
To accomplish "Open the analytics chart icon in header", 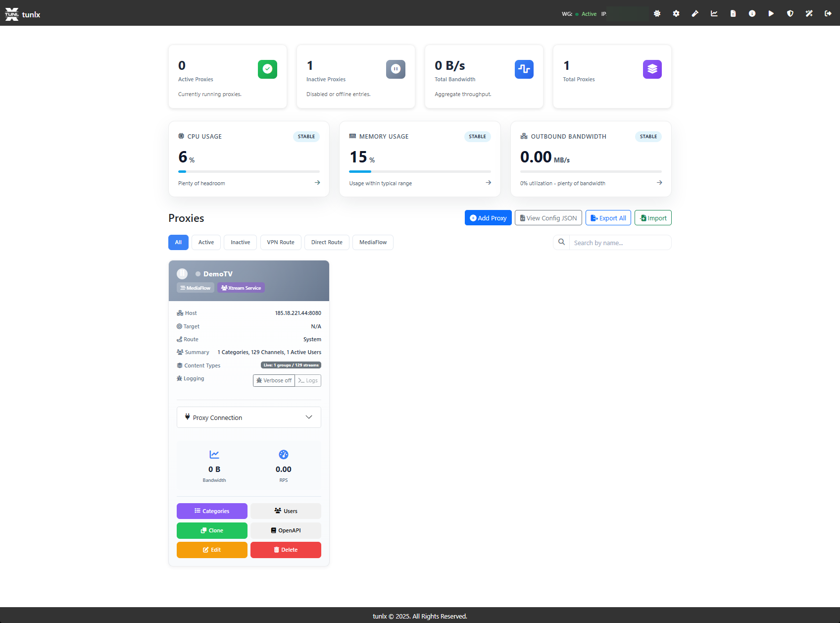I will click(x=714, y=13).
